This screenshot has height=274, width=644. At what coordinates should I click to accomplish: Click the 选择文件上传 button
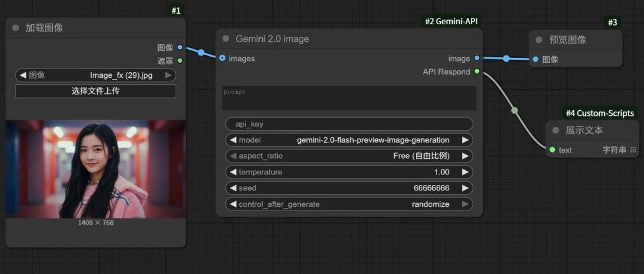96,91
